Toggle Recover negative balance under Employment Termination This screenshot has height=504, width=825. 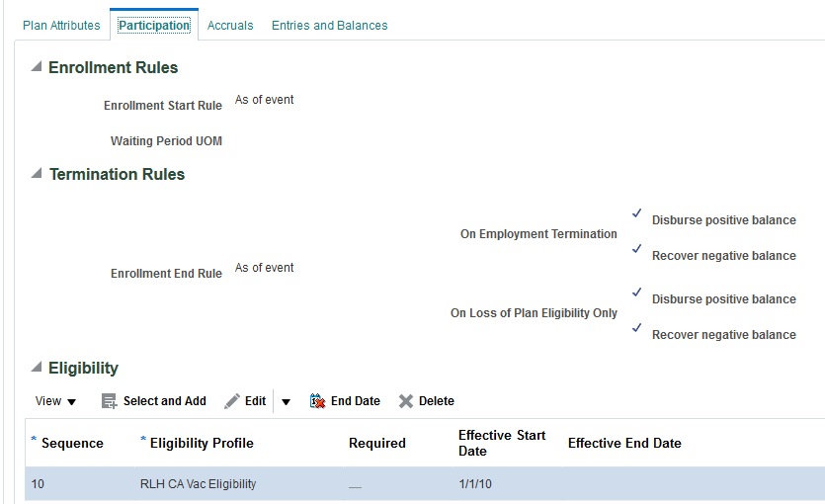637,249
